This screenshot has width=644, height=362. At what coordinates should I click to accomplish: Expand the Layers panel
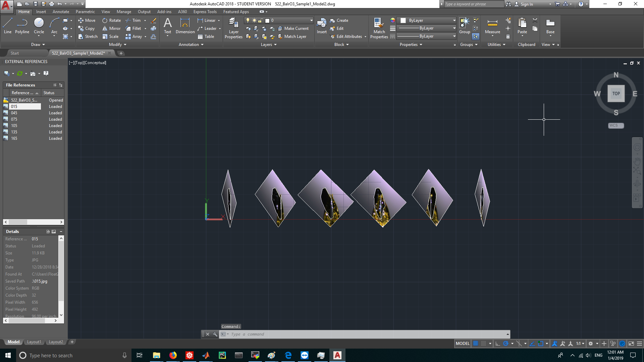point(268,45)
